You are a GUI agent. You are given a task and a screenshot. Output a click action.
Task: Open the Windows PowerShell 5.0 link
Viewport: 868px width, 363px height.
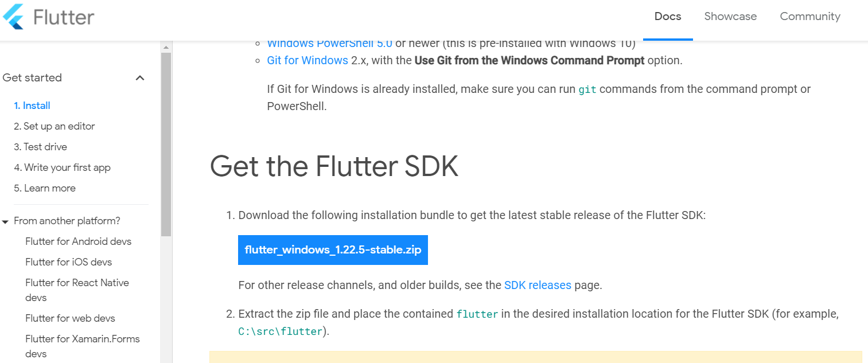click(329, 43)
